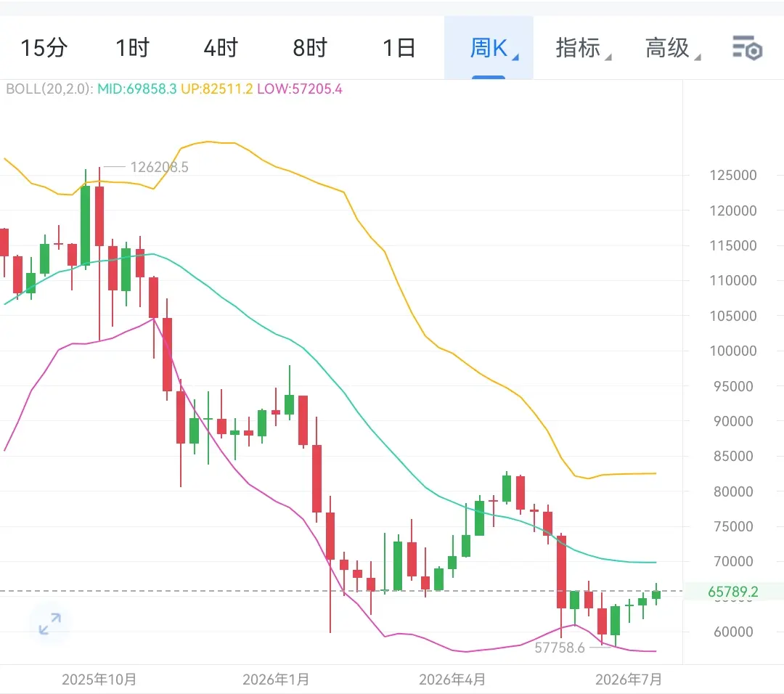
Task: Click the 57758.6 low price marker
Action: click(560, 648)
